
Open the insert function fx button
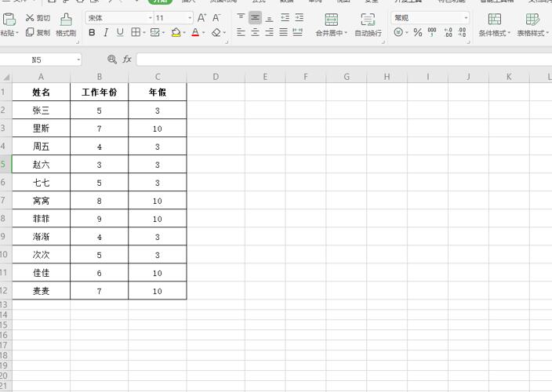[x=127, y=59]
